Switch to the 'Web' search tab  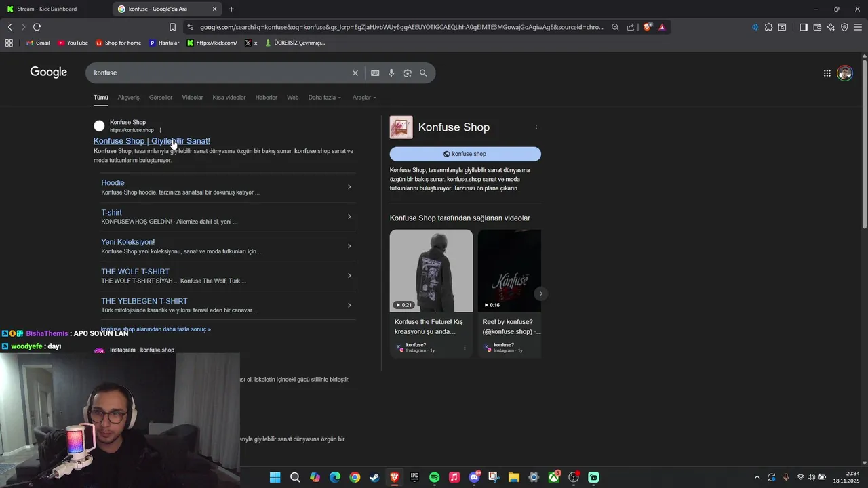[293, 98]
